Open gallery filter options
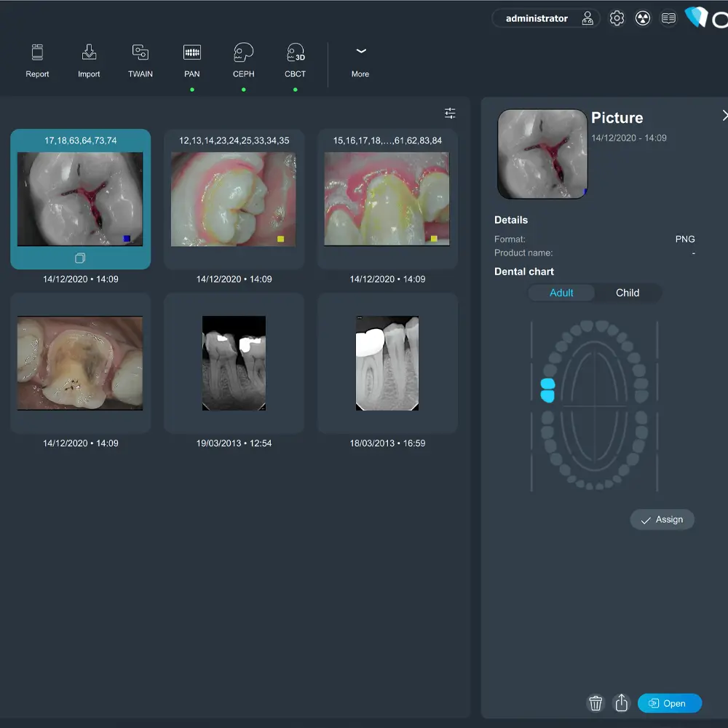728x728 pixels. (450, 114)
